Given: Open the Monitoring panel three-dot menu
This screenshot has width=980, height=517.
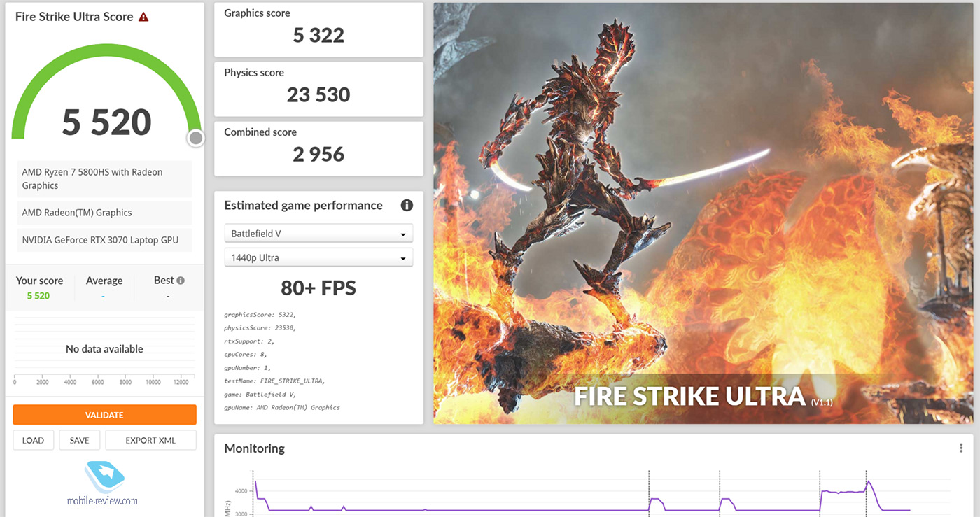Looking at the screenshot, I should pos(961,448).
